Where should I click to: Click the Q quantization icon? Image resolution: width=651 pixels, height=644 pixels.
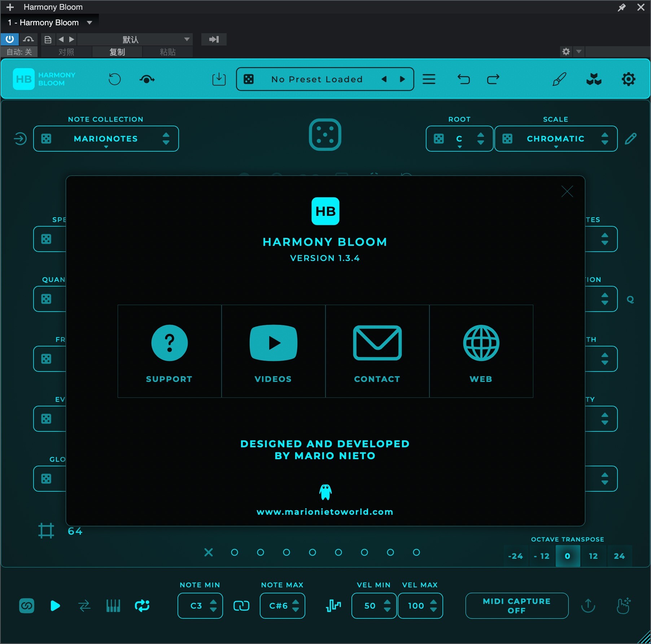click(630, 299)
